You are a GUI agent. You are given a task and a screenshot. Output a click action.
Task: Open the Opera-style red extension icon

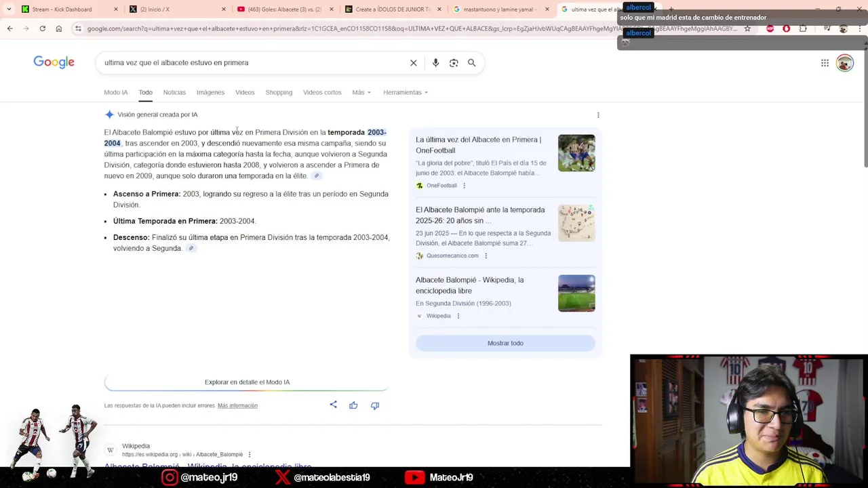pos(787,28)
